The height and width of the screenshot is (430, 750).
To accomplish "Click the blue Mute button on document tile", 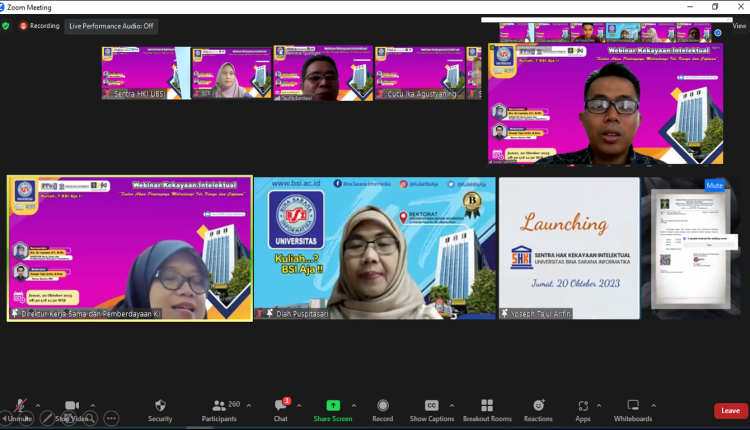I will (x=714, y=185).
